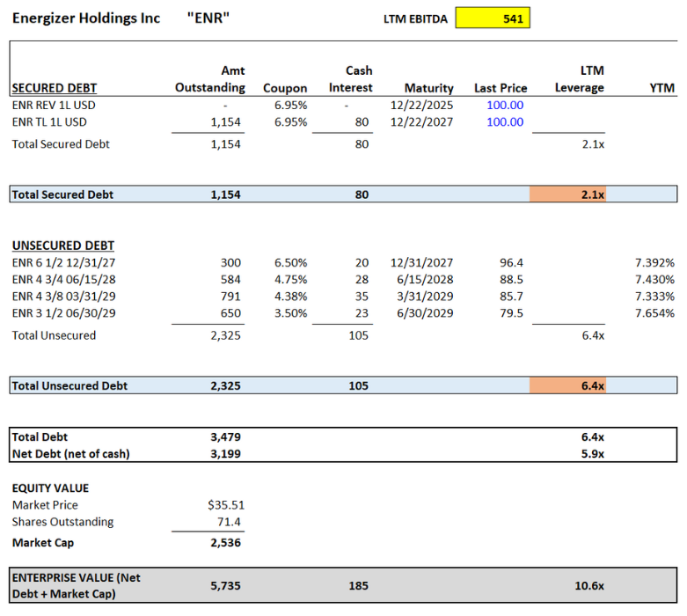The width and height of the screenshot is (687, 616).
Task: Click the 10.6x enterprise value multiple
Action: tap(589, 586)
